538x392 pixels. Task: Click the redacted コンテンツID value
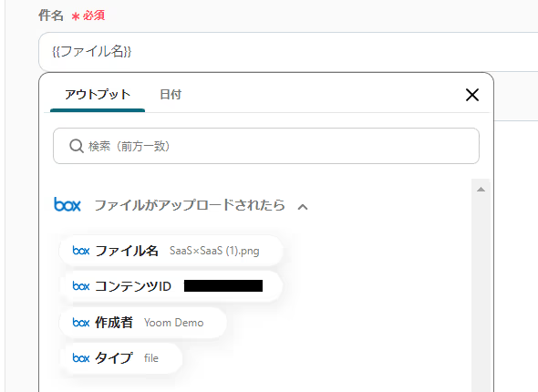point(223,285)
